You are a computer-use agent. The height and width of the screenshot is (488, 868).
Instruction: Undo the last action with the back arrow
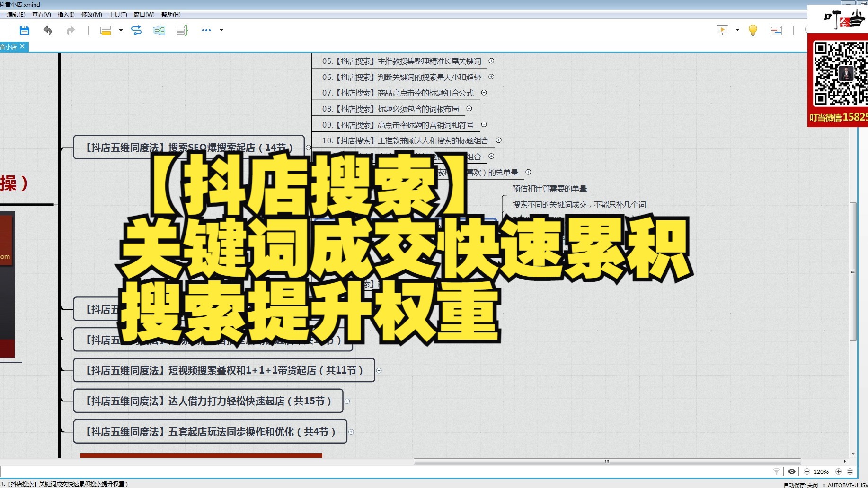tap(47, 30)
